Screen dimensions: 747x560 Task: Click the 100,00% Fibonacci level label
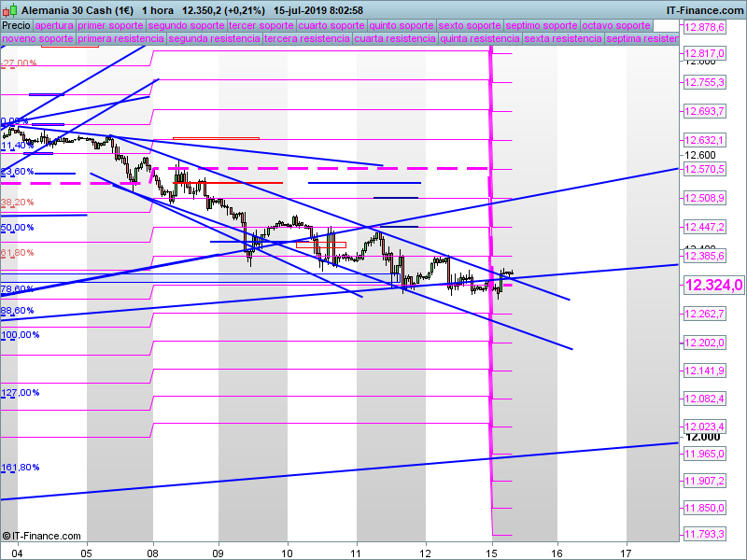21,334
